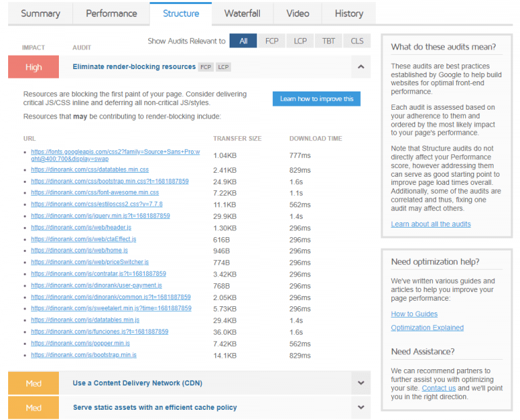This screenshot has width=520, height=420.
Task: Open the web/header.js link
Action: (x=81, y=228)
